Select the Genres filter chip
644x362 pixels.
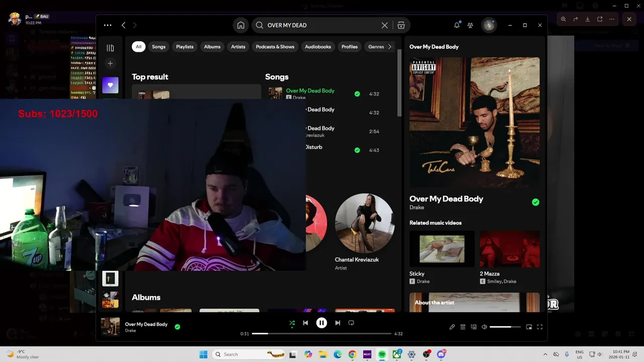[376, 47]
